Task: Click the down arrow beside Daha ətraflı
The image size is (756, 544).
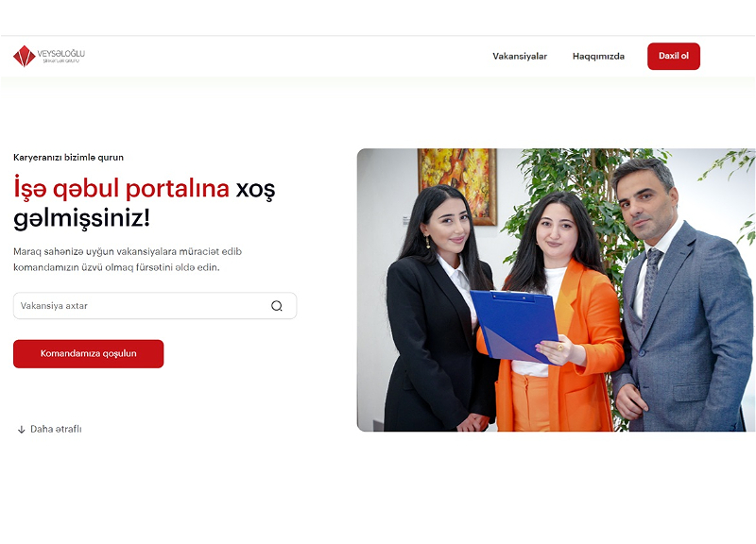Action: click(x=21, y=430)
